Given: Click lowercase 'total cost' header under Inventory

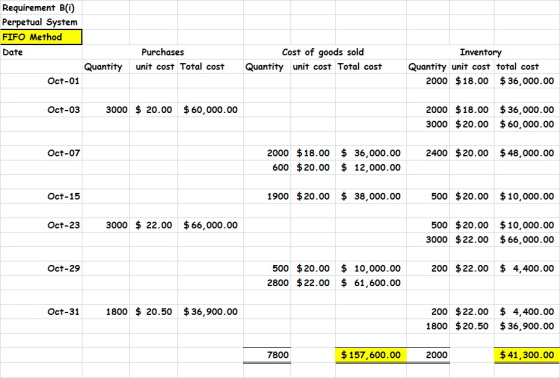Looking at the screenshot, I should tap(527, 66).
